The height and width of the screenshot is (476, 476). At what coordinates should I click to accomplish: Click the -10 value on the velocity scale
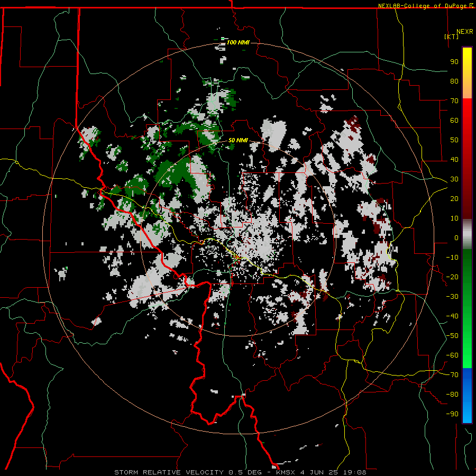click(452, 258)
